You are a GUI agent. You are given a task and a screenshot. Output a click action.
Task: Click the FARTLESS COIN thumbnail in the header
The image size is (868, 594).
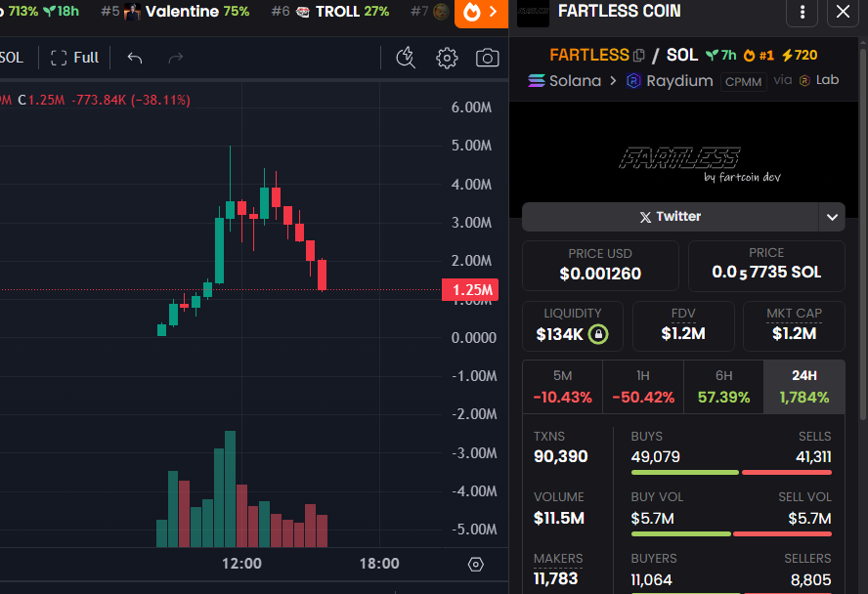pyautogui.click(x=533, y=14)
